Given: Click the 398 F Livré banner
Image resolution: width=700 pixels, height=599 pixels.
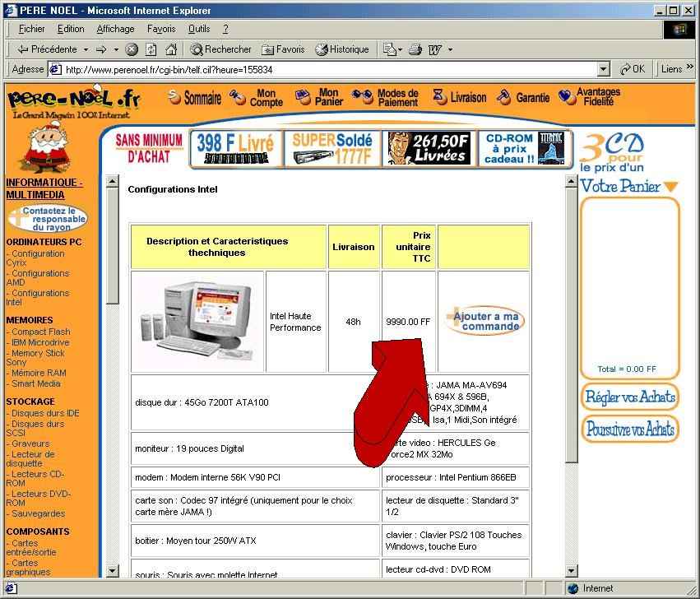Looking at the screenshot, I should (236, 149).
